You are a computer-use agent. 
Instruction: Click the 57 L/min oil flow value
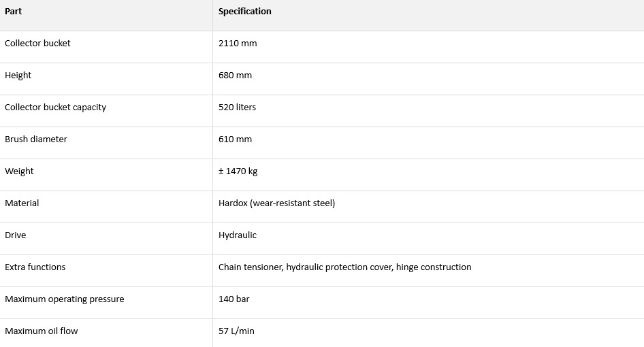tap(236, 331)
